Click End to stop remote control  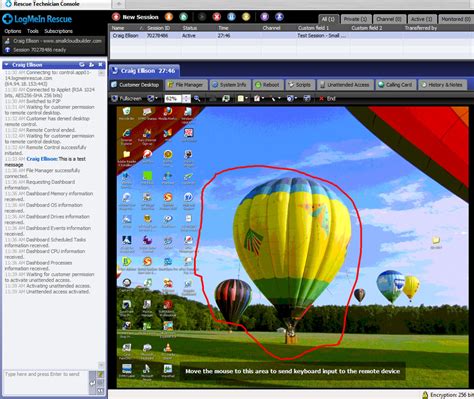327,98
